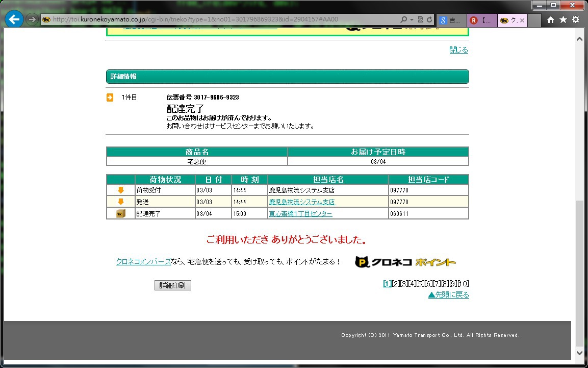
Task: Open the クロネコメンバーズ link
Action: point(144,262)
